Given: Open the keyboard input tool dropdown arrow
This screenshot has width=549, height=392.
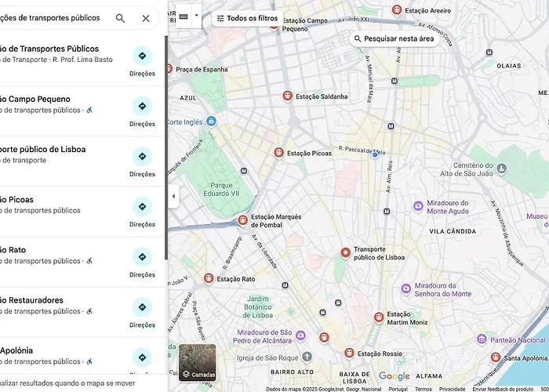Looking at the screenshot, I should pyautogui.click(x=196, y=16).
